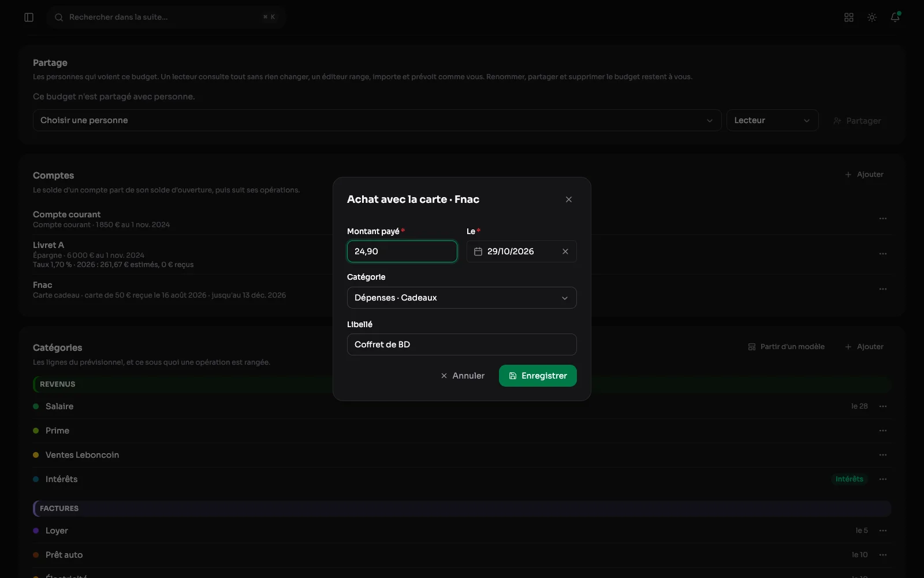Click Partir d'un modèle
The width and height of the screenshot is (924, 578).
787,347
